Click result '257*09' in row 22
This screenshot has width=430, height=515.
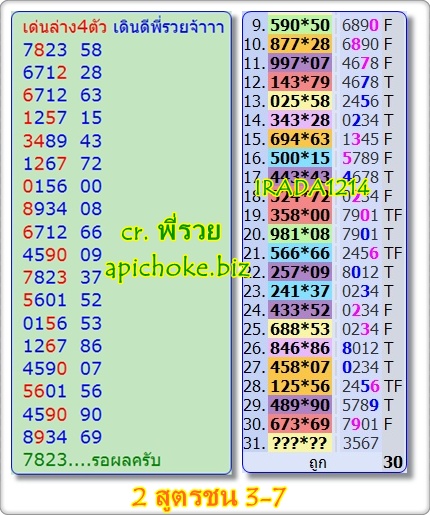coord(300,272)
